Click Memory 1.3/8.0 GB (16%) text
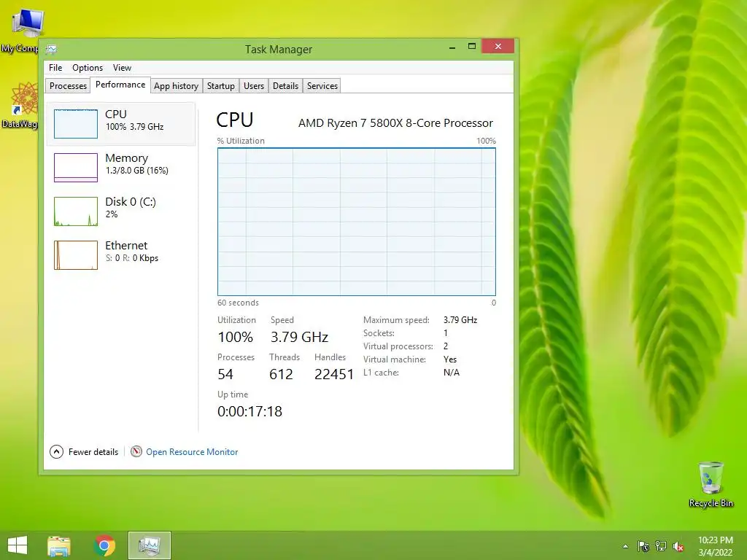The image size is (747, 560). pos(136,171)
